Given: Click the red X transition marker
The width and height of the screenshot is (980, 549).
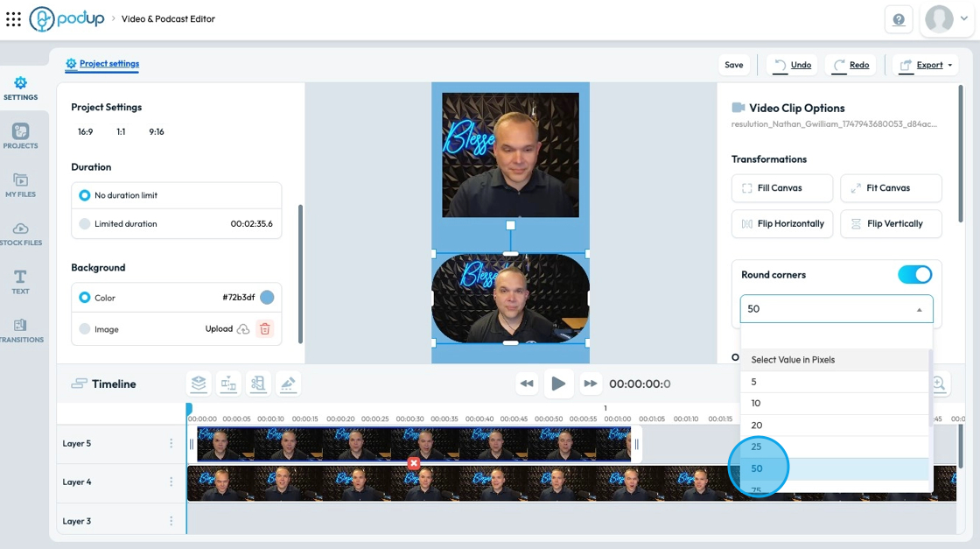Looking at the screenshot, I should pos(413,463).
